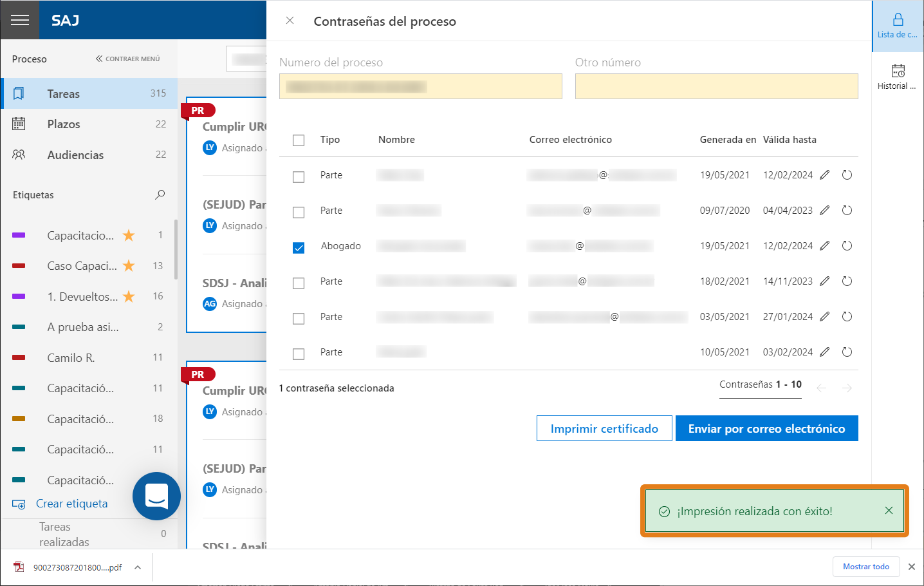Viewport: 924px width, 586px height.
Task: Click star on Caso Capaci... etiqueta
Action: coord(129,265)
